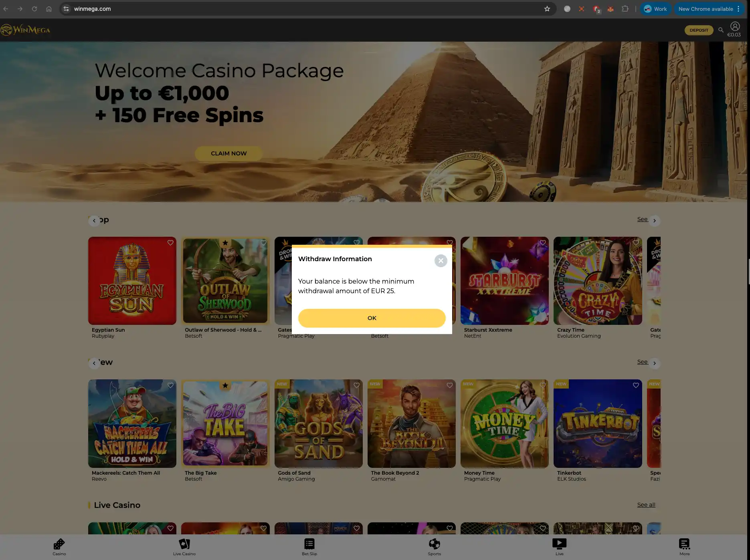
Task: Open the Starburst Xxxtreme thumbnail
Action: click(504, 281)
